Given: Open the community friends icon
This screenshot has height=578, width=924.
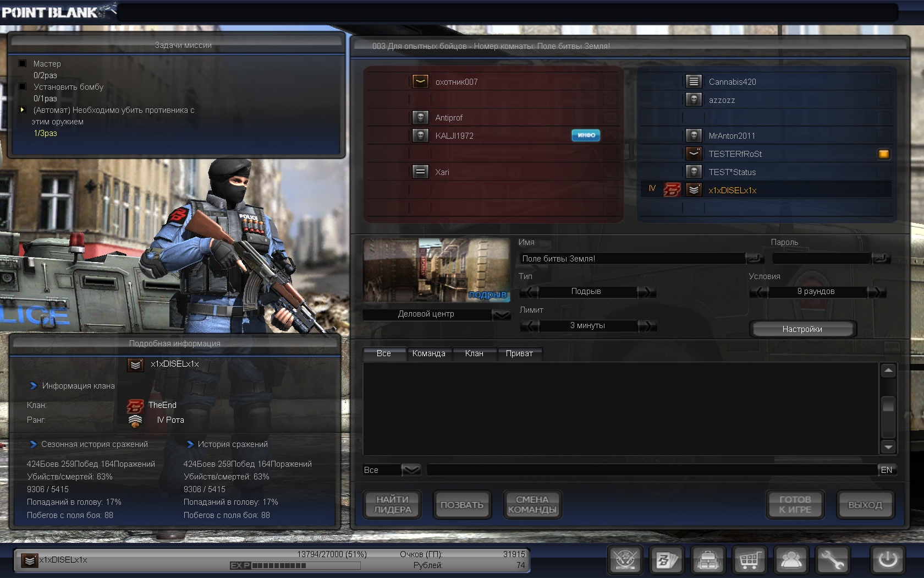Looking at the screenshot, I should point(791,560).
